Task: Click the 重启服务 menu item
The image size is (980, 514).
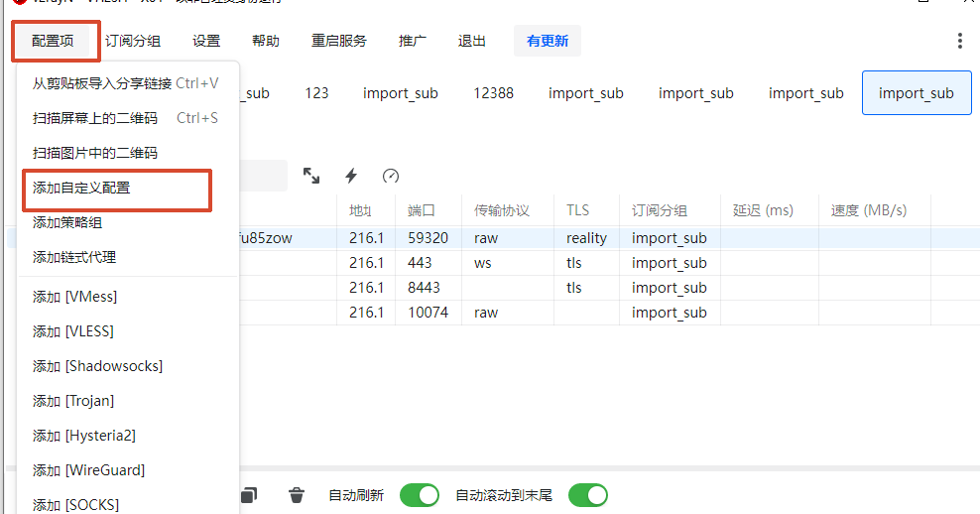Action: (x=339, y=42)
